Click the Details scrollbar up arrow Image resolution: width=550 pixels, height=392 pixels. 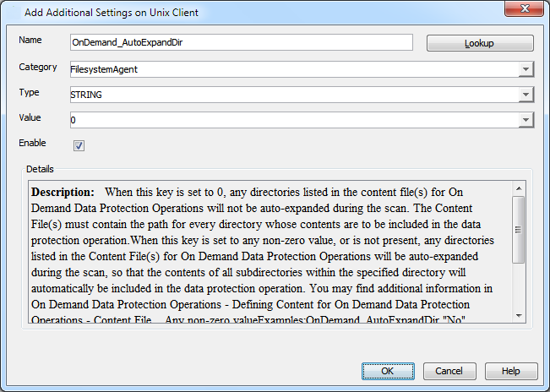tap(519, 187)
